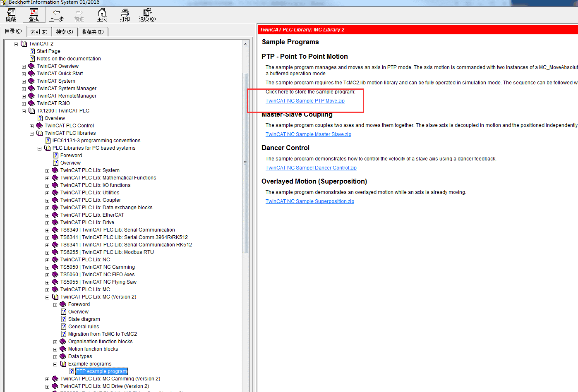Click the Find (查找) toolbar icon
Image resolution: width=578 pixels, height=392 pixels.
[34, 15]
